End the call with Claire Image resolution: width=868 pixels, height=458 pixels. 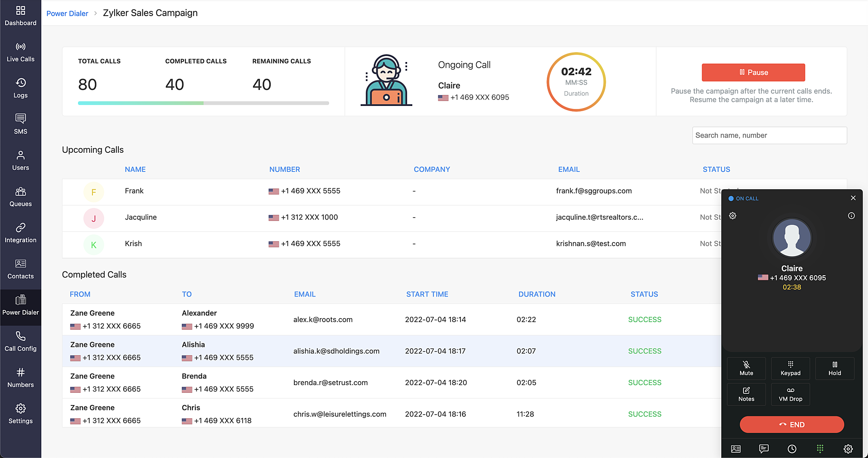(792, 425)
